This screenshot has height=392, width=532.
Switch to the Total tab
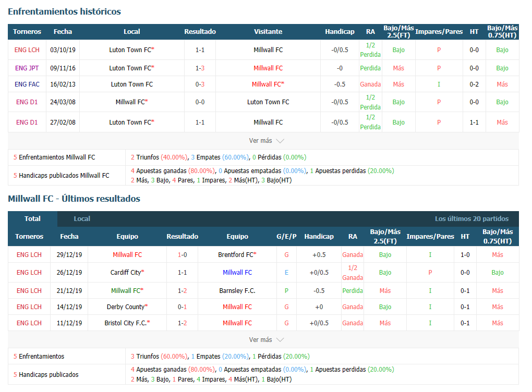[x=32, y=219]
